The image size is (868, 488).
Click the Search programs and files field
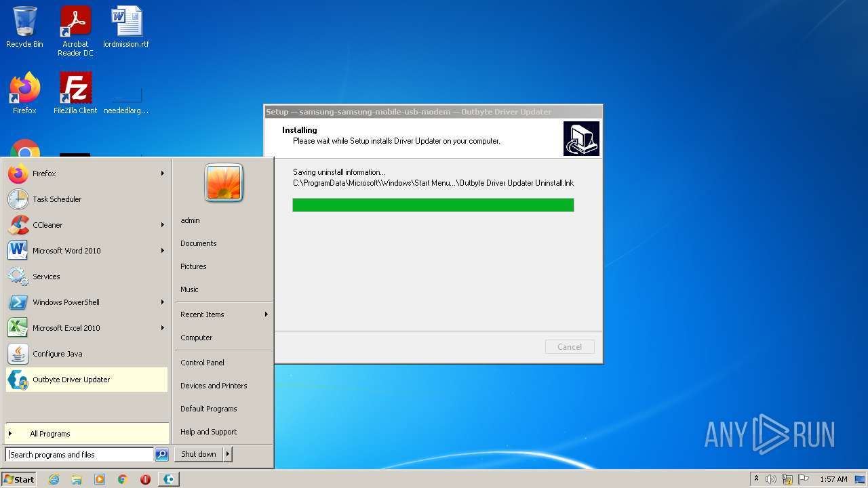point(80,455)
